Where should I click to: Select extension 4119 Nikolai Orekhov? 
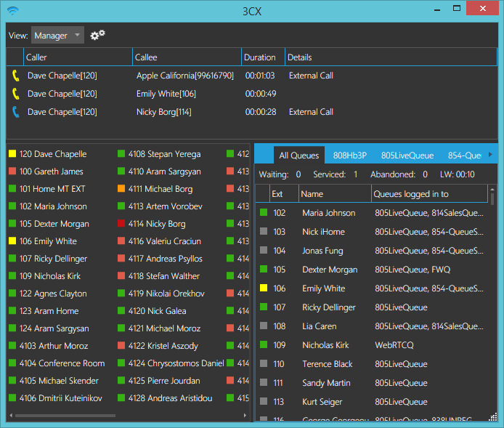(161, 294)
